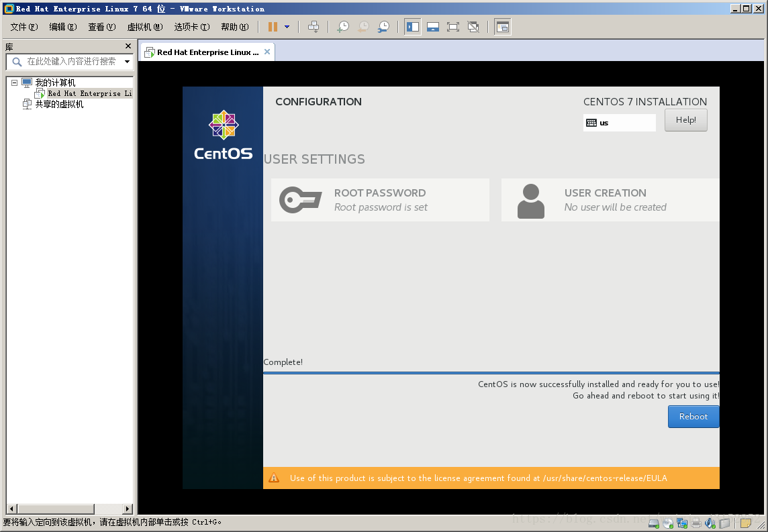Enter full screen mode icon
The image size is (768, 532).
coord(453,27)
